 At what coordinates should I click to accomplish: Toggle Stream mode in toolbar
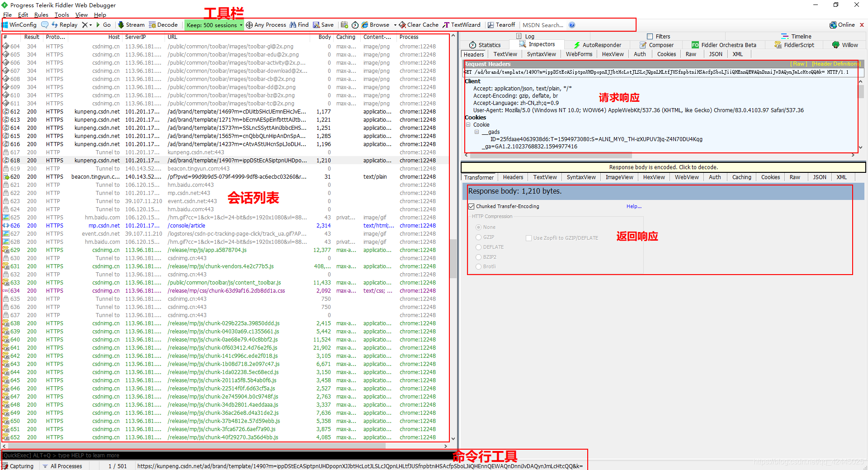click(x=131, y=25)
